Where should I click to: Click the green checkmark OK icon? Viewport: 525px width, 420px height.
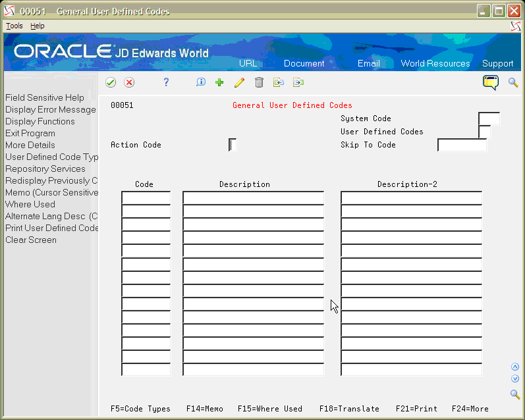click(111, 82)
